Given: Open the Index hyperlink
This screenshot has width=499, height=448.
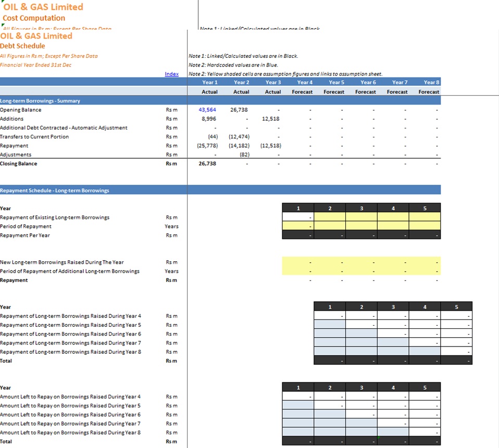Looking at the screenshot, I should point(171,74).
